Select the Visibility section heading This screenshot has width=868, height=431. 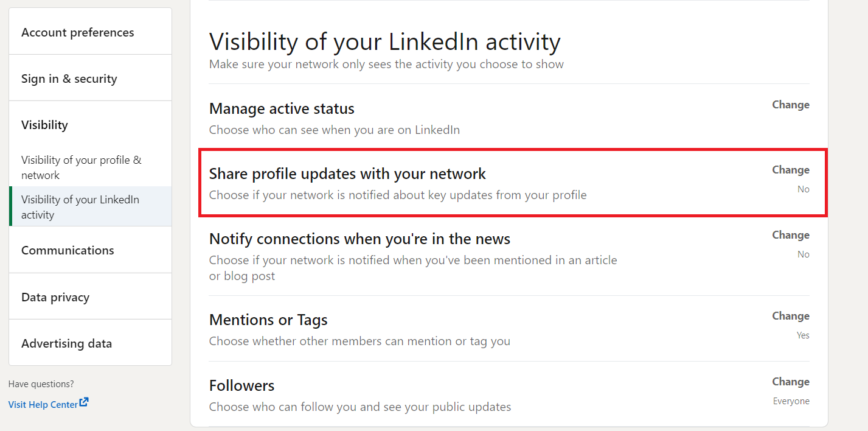pos(44,125)
